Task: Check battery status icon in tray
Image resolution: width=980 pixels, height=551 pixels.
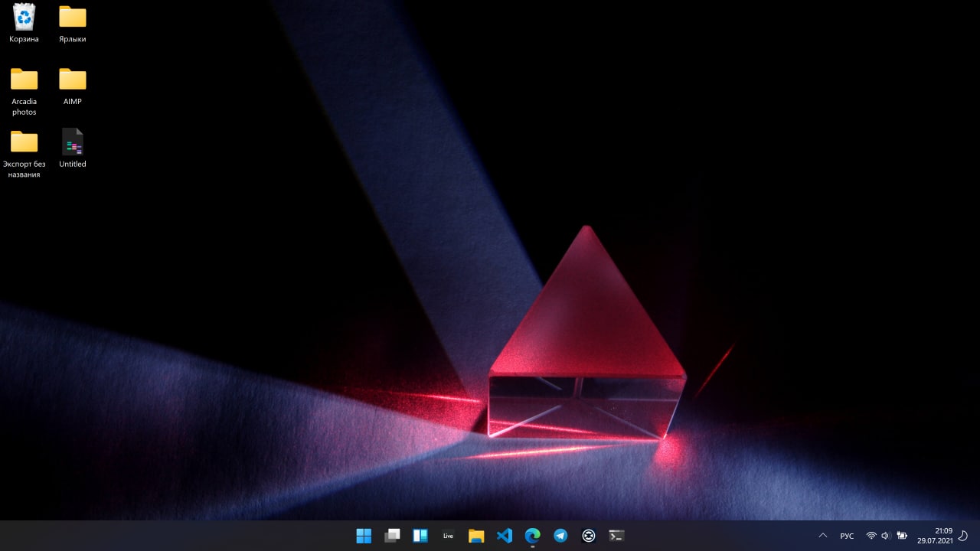Action: click(x=902, y=536)
